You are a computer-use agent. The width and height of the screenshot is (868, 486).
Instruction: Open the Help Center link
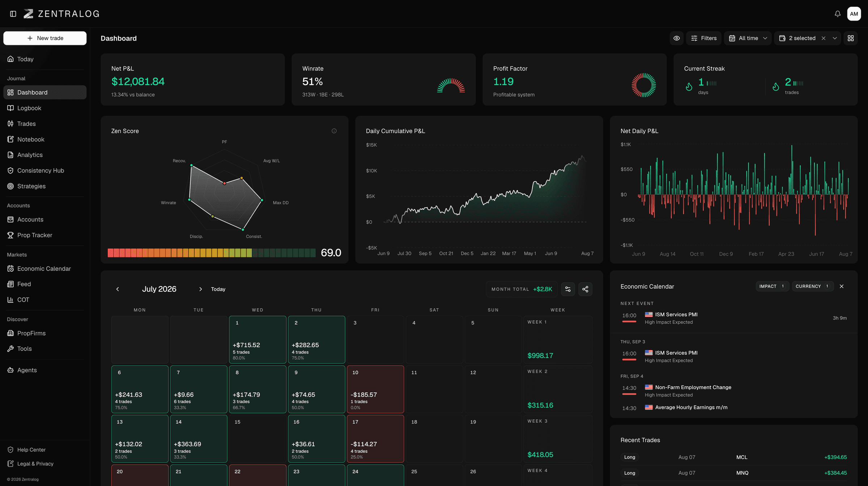point(31,449)
